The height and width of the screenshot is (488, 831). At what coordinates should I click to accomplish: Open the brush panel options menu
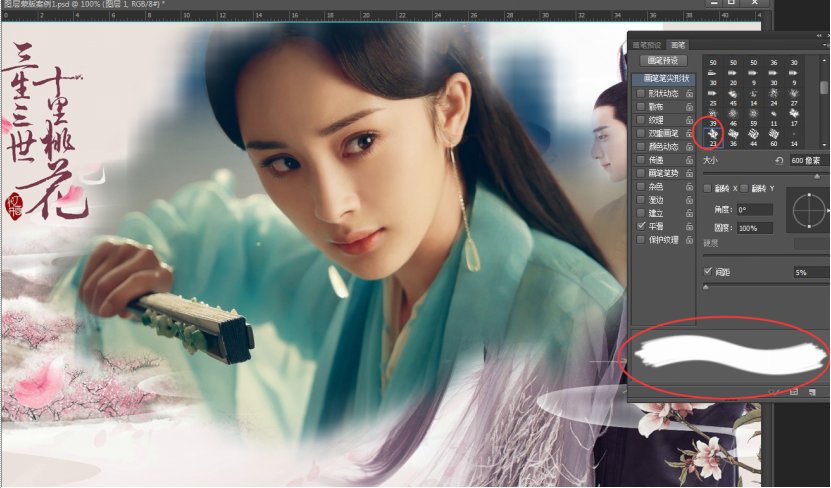825,45
